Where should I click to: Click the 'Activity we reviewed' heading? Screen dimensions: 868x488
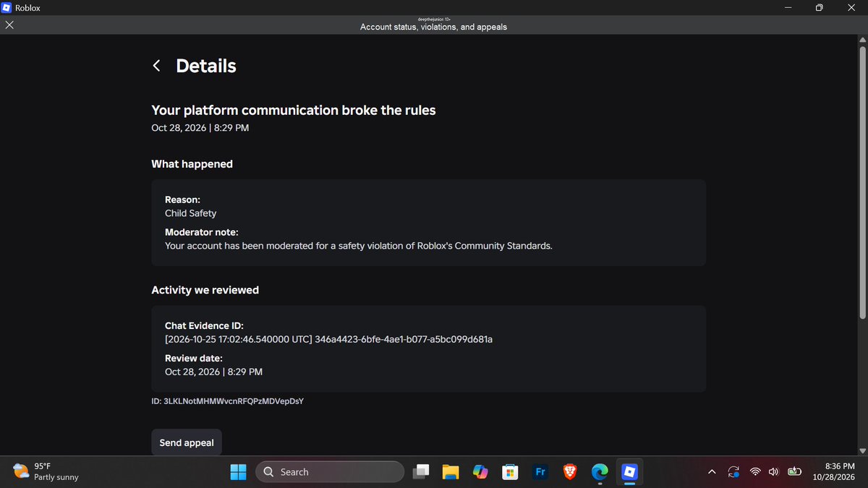point(205,290)
